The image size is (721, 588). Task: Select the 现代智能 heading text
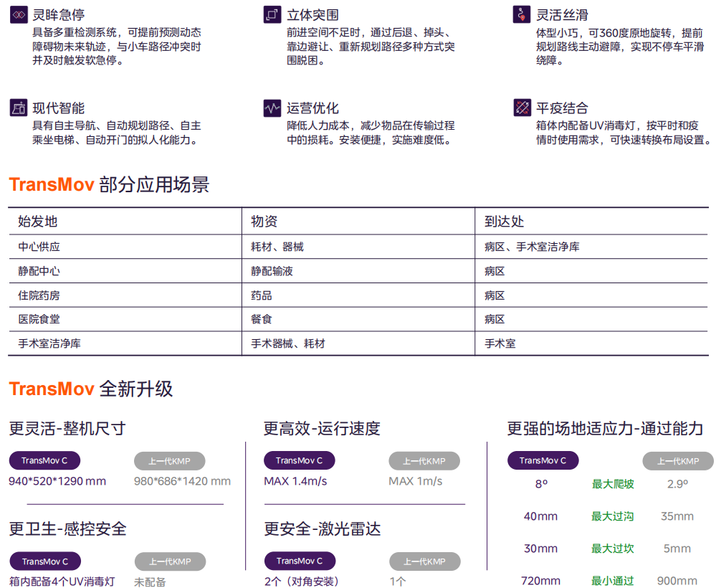coord(58,108)
